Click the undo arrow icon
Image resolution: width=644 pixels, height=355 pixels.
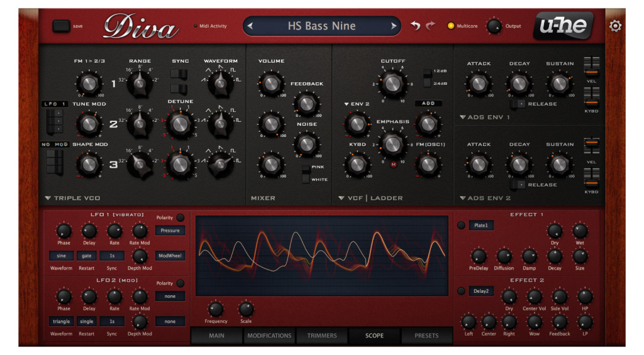[415, 26]
